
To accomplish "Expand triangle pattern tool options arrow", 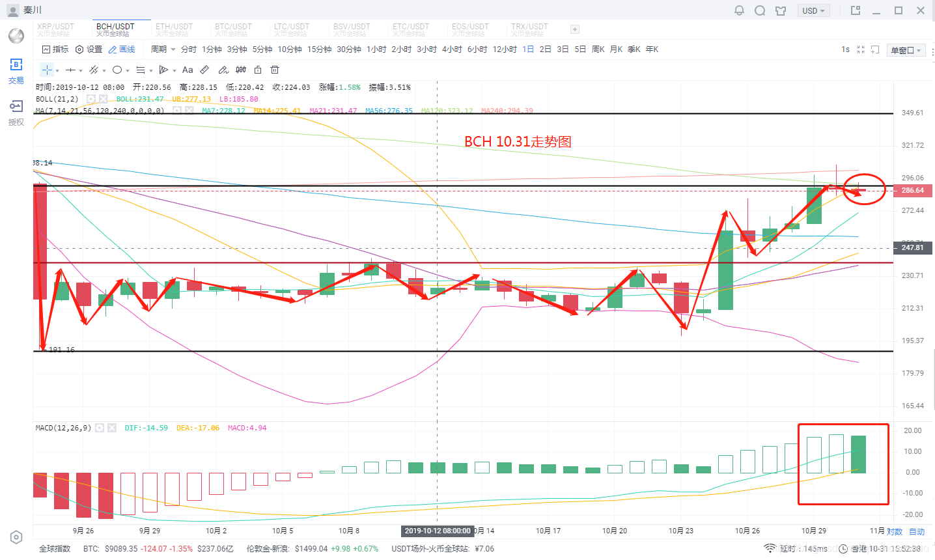I will 174,70.
